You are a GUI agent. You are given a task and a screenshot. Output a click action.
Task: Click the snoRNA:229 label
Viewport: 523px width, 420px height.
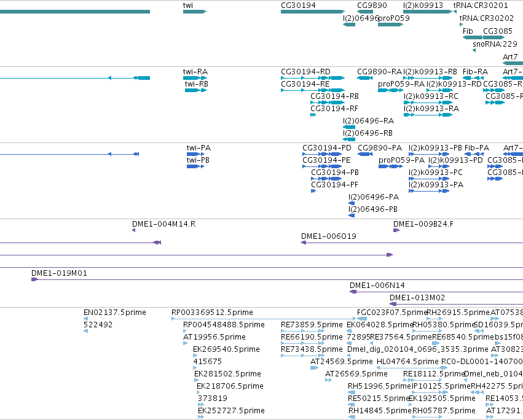(495, 44)
